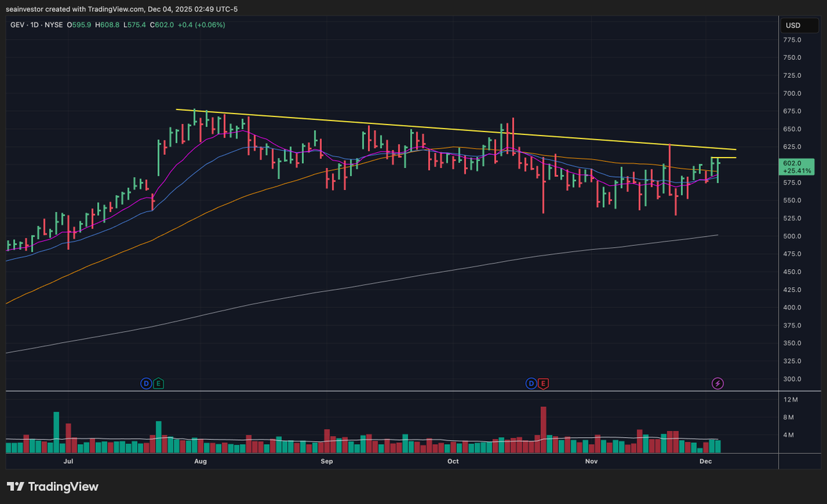The width and height of the screenshot is (827, 504).
Task: Click the Dec label on the time axis
Action: [705, 461]
